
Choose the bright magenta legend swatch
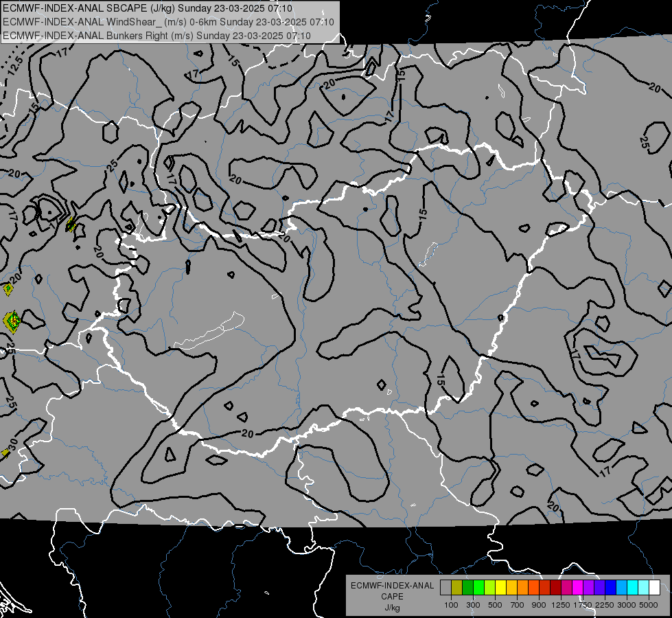(x=578, y=588)
